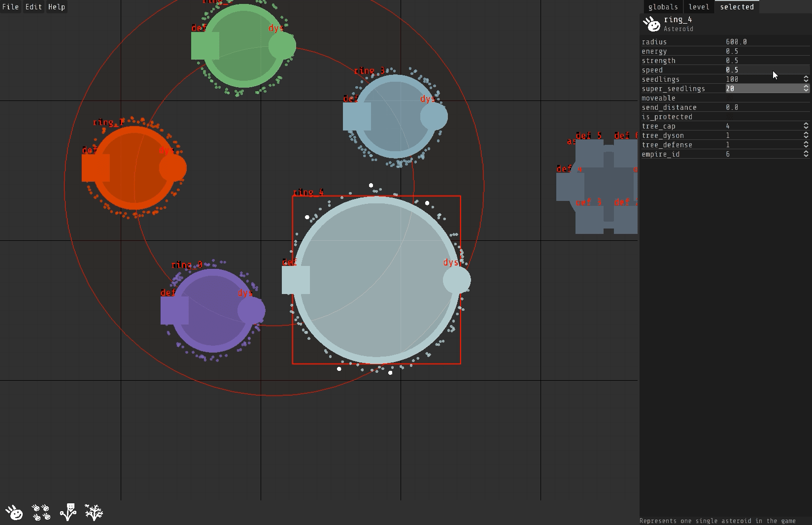
Task: Switch to the level tab
Action: tap(699, 7)
